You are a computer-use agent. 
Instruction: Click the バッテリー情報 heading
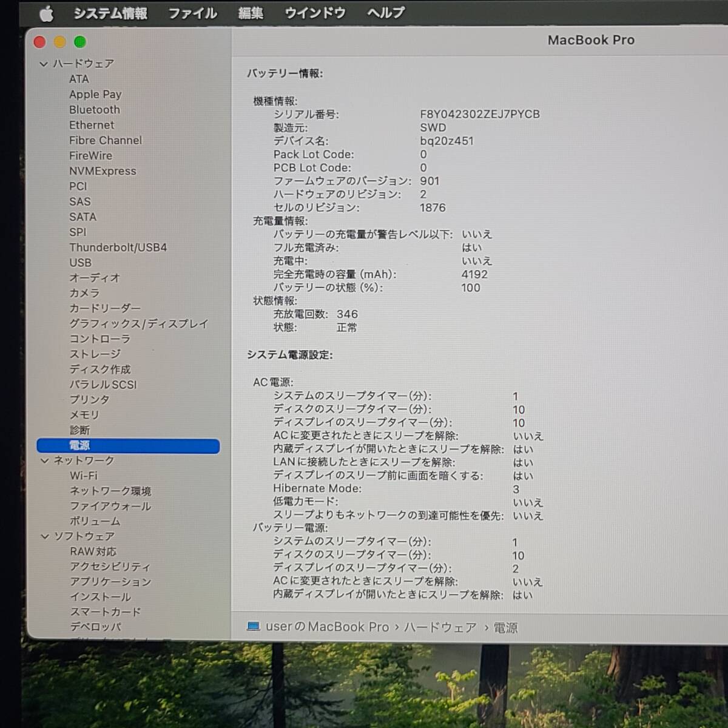click(285, 73)
